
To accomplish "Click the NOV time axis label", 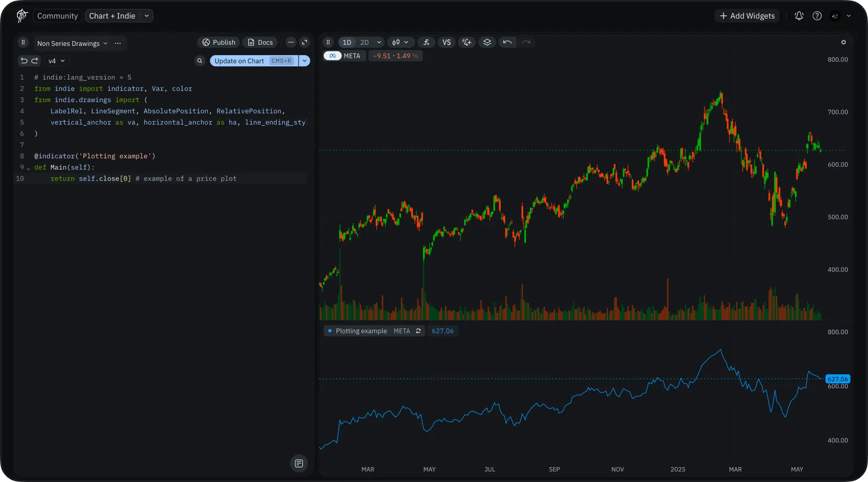I will tap(618, 469).
